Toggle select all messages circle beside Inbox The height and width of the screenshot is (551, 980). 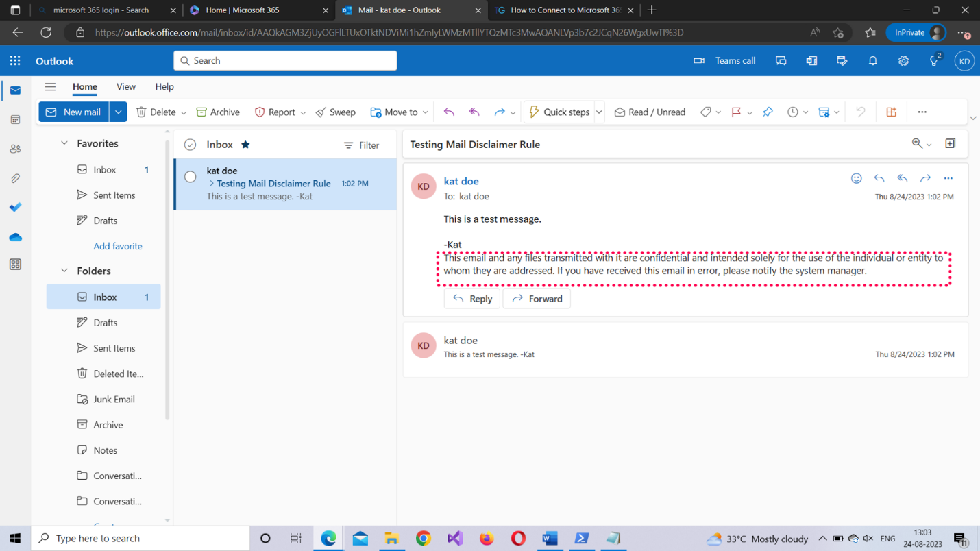click(191, 145)
